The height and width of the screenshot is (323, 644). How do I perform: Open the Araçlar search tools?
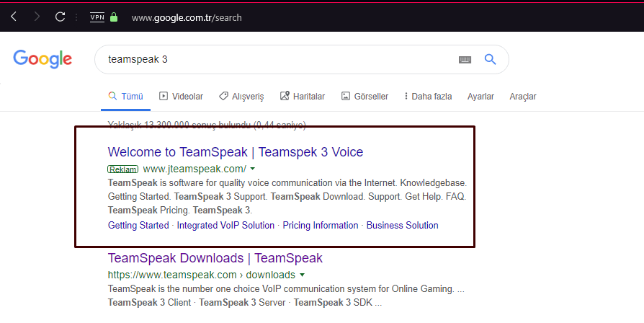coord(523,97)
